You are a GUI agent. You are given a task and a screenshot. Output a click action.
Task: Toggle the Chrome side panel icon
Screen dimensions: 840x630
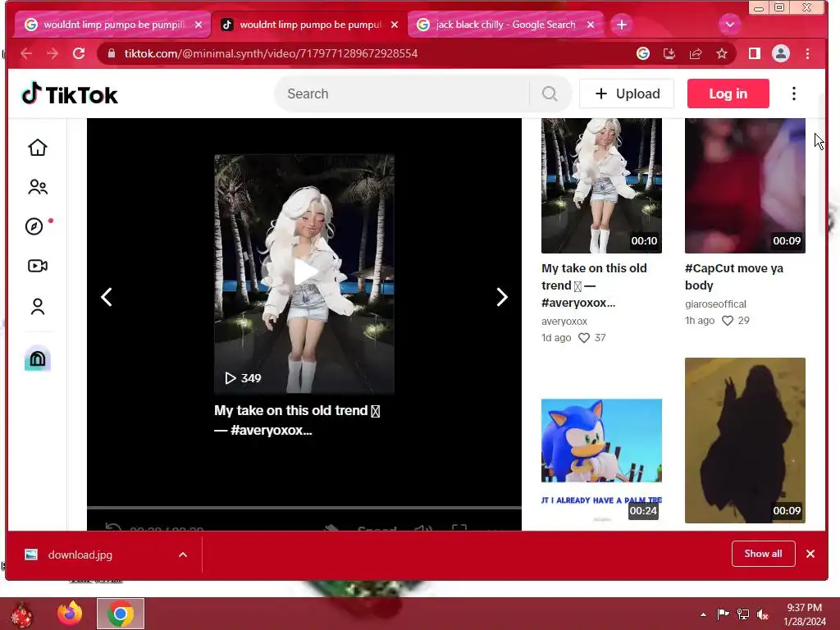(755, 53)
